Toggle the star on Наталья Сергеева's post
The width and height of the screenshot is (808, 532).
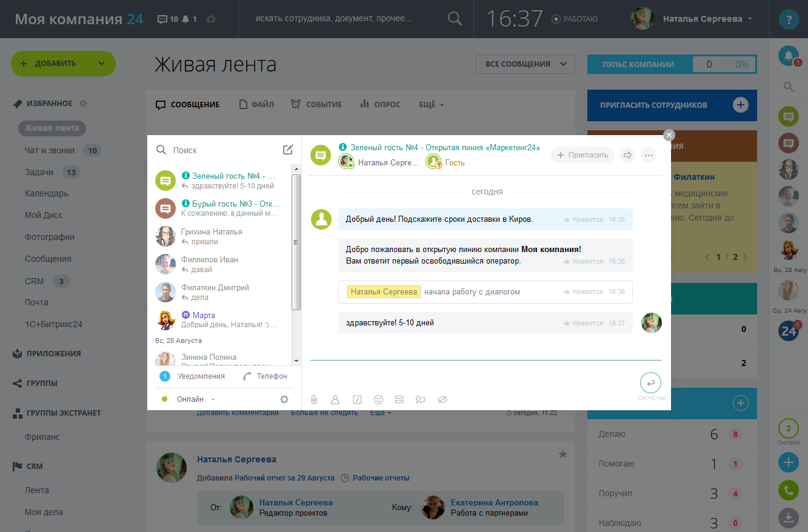(x=563, y=454)
